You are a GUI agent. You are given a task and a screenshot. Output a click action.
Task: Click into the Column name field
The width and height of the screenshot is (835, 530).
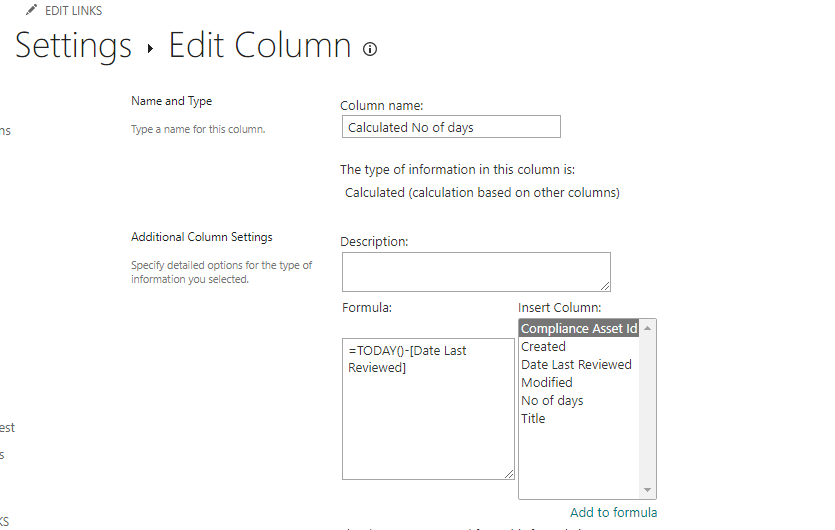point(451,127)
